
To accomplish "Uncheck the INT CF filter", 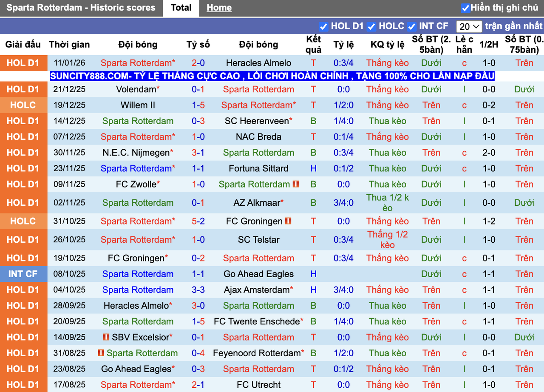I will 411,26.
